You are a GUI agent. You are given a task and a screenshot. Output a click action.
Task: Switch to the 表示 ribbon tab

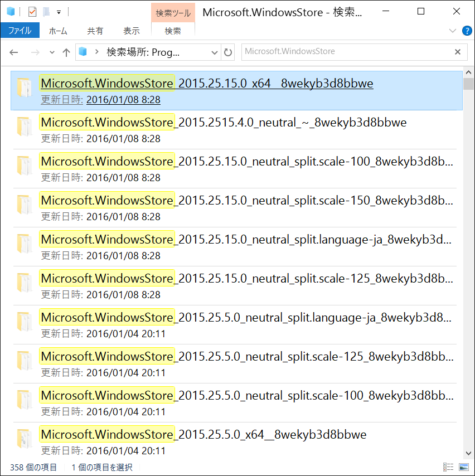tap(132, 31)
